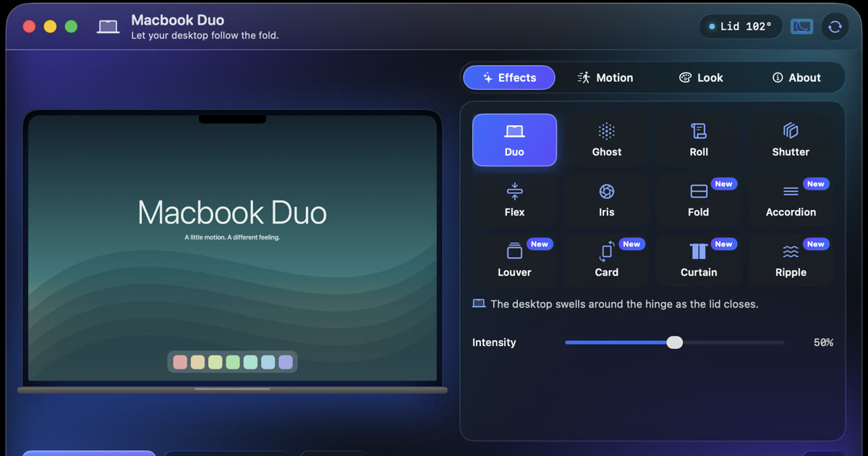Screen dimensions: 868x456
Task: Minimize the window with the yellow button
Action: (x=50, y=27)
